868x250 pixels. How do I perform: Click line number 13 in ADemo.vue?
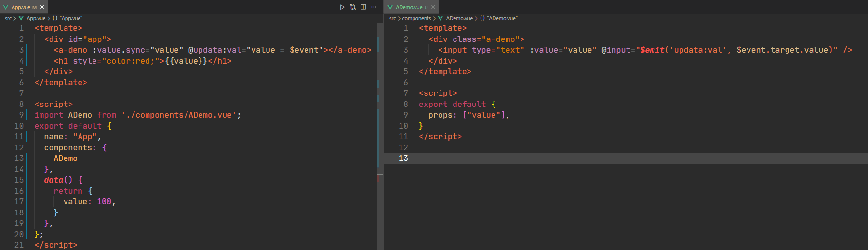pyautogui.click(x=403, y=158)
